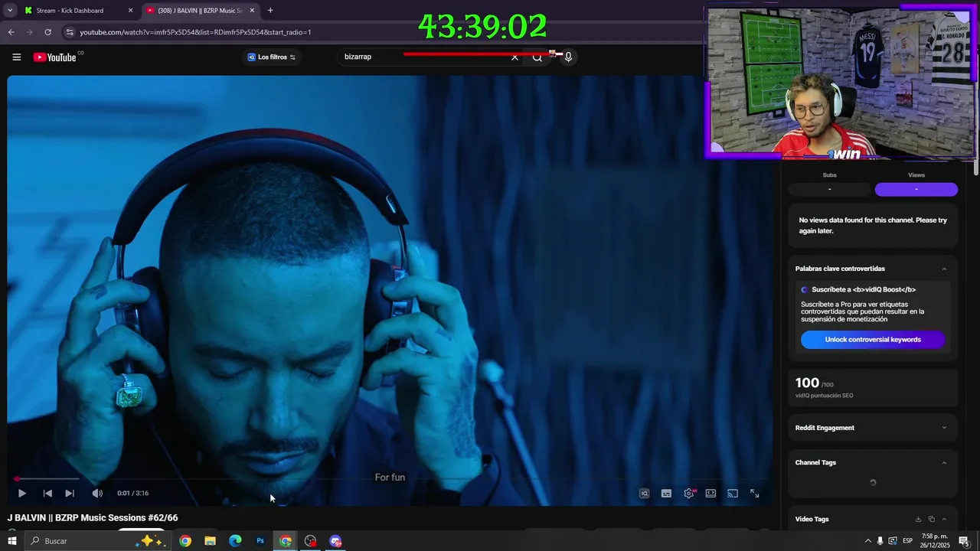The height and width of the screenshot is (551, 980).
Task: Open first Chrome icon in taskbar
Action: coord(185,541)
